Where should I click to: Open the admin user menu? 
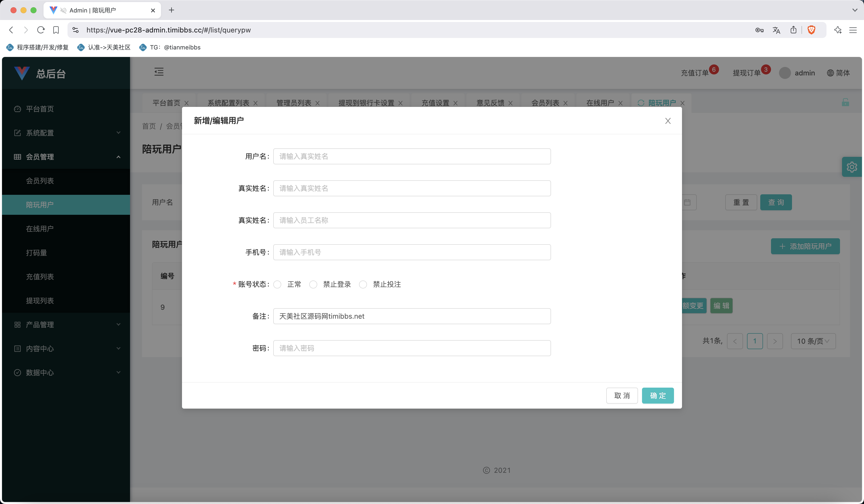click(797, 73)
